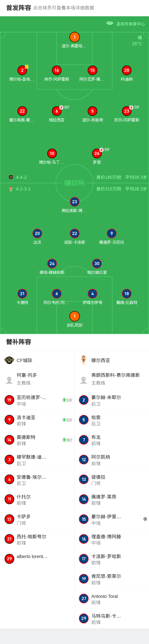The image size is (149, 644).
Task: Select goalkeeper number 1 波尔-弗雷哈 on pitch
Action: point(74,37)
